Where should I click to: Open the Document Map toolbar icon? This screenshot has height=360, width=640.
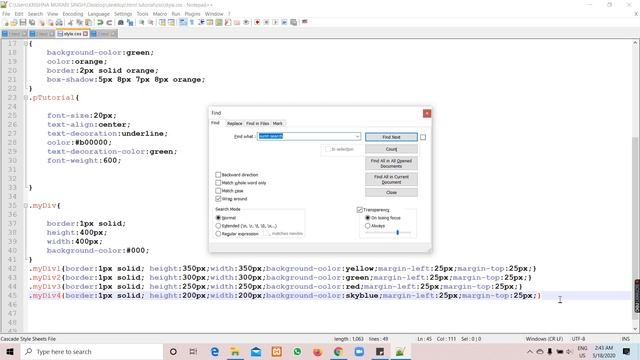pyautogui.click(x=219, y=22)
